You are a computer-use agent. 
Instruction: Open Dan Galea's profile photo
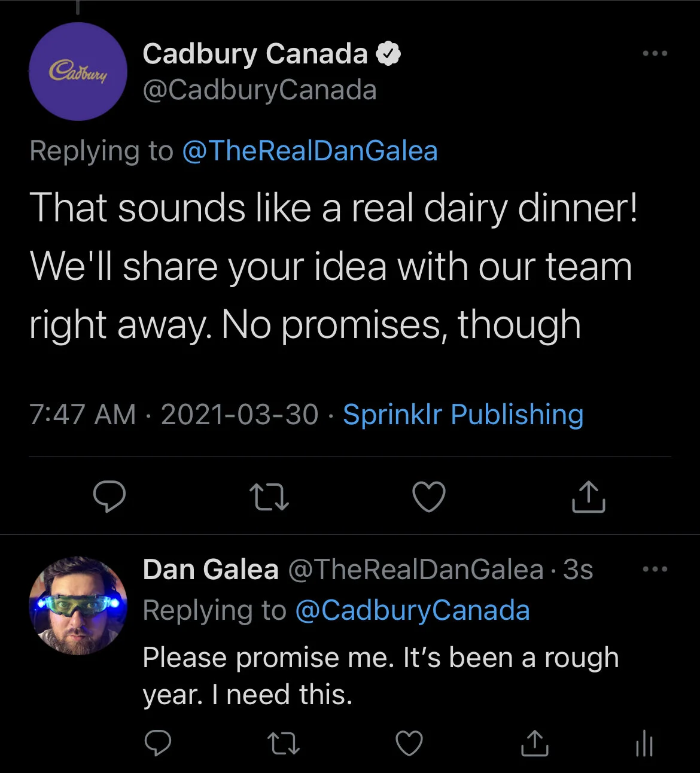tap(78, 605)
